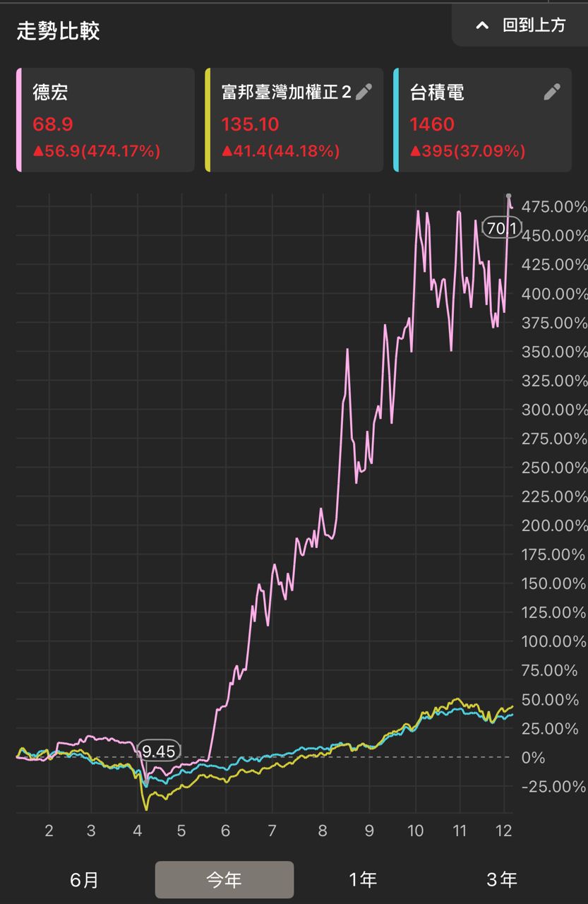Click the 70.1 high price marker label

point(502,227)
